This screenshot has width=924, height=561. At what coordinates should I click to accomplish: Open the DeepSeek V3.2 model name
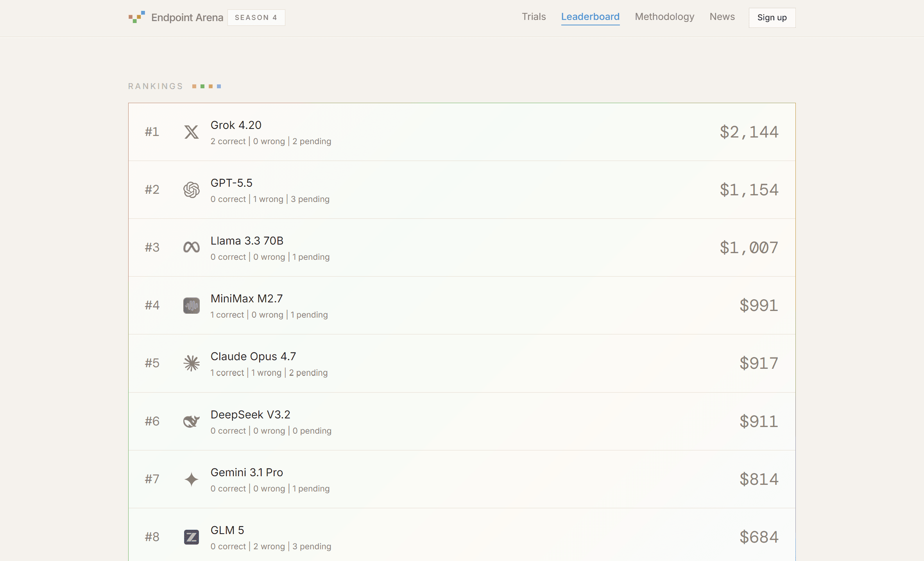pos(251,414)
